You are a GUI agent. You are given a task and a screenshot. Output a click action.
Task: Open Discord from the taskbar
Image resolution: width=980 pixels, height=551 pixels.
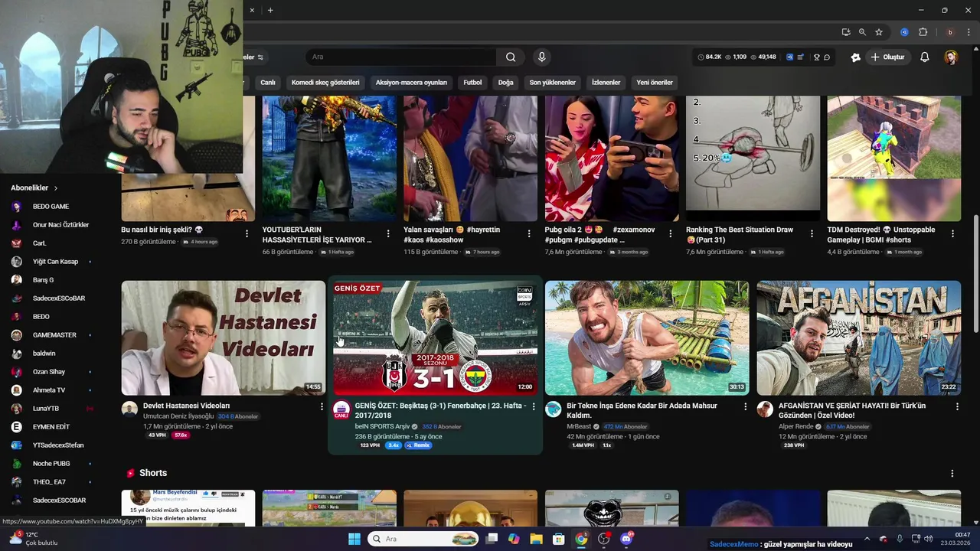[x=626, y=539]
